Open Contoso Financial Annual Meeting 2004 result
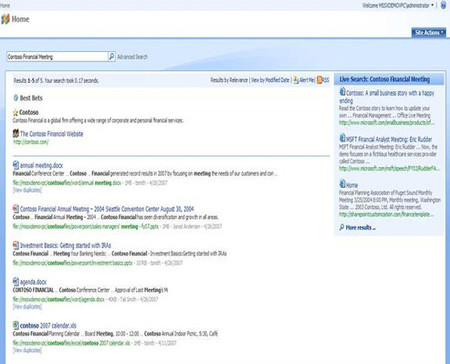 pyautogui.click(x=107, y=209)
